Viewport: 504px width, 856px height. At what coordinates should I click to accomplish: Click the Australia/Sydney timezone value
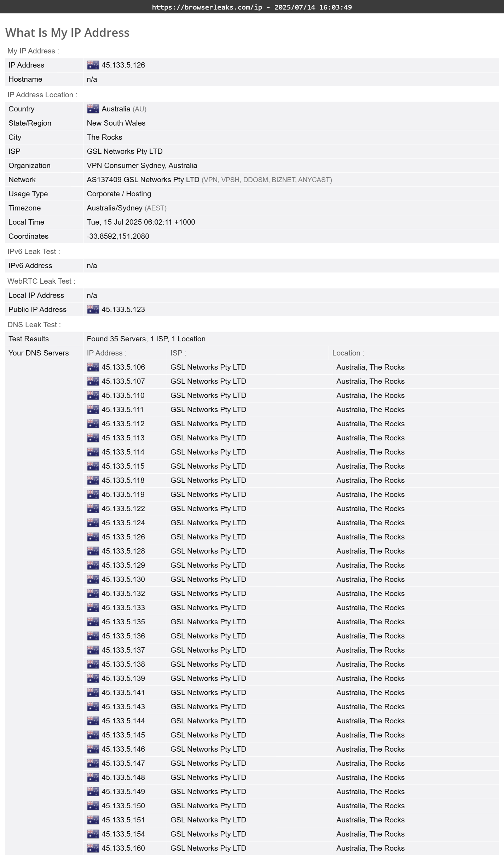(115, 208)
